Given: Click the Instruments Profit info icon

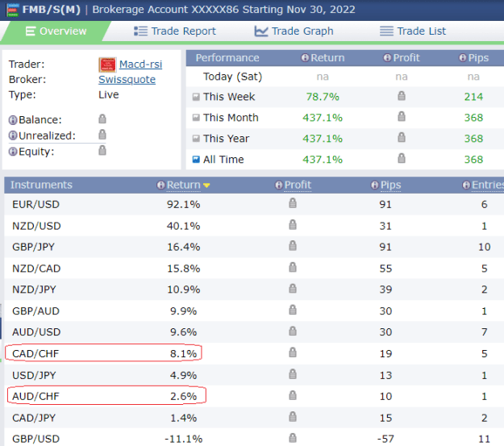Looking at the screenshot, I should point(279,185).
